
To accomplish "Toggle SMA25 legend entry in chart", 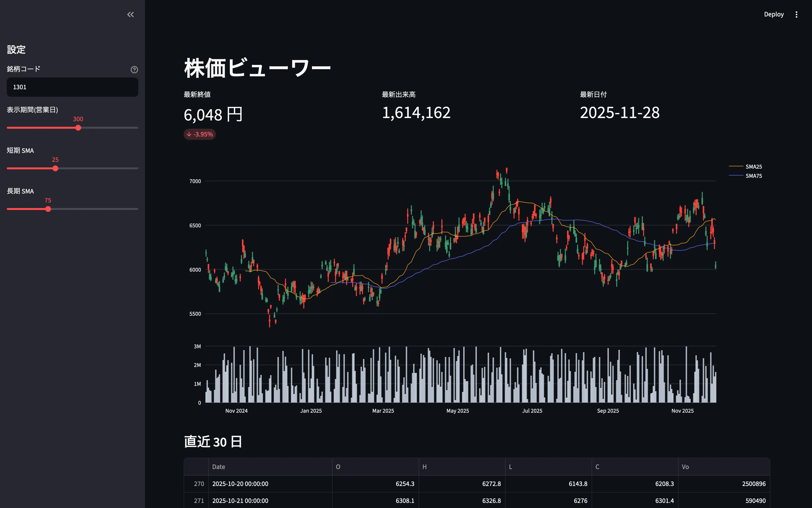I will pyautogui.click(x=746, y=167).
